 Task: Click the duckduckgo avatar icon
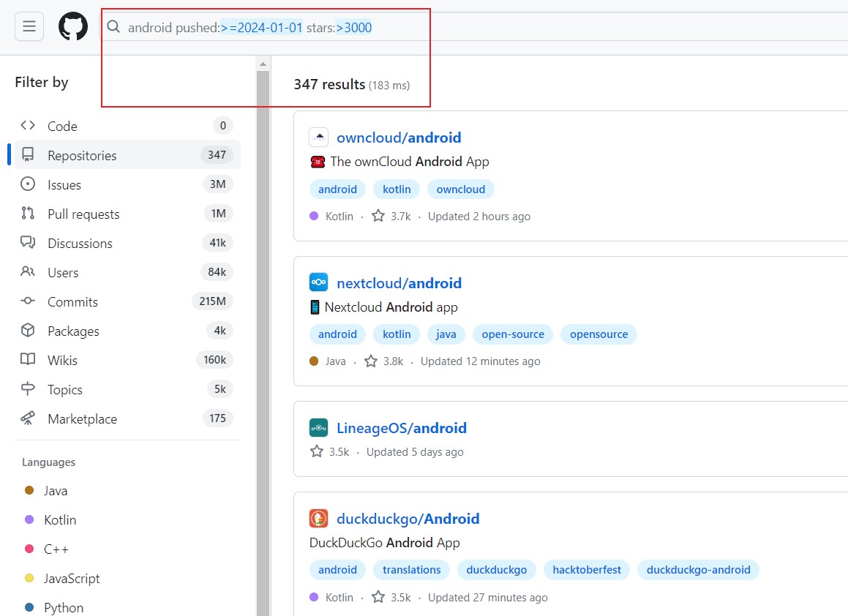[318, 518]
